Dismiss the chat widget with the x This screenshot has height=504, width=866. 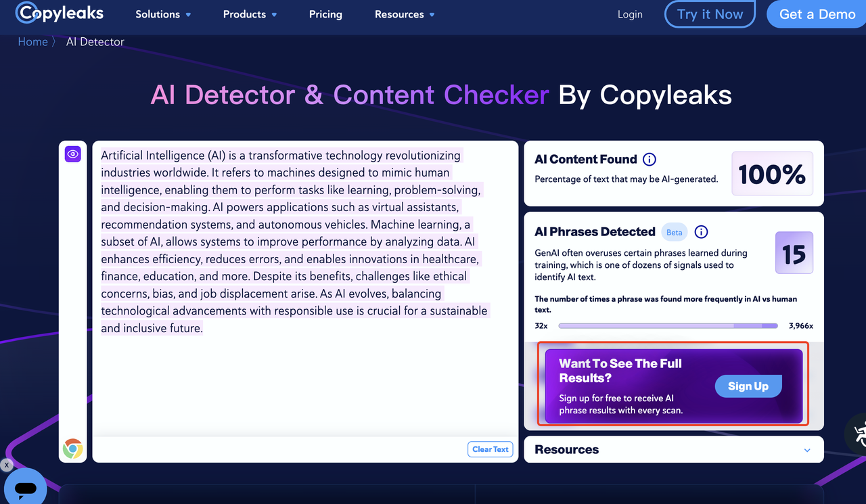tap(6, 465)
